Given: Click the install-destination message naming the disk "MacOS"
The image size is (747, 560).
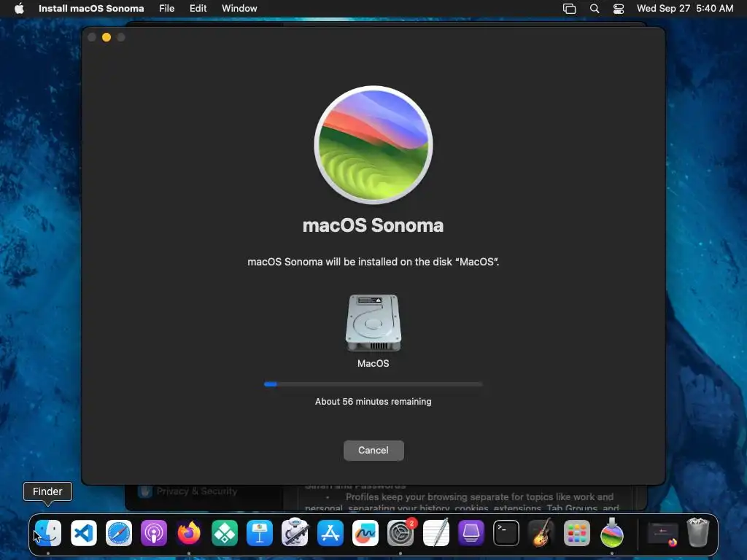Looking at the screenshot, I should tap(373, 262).
